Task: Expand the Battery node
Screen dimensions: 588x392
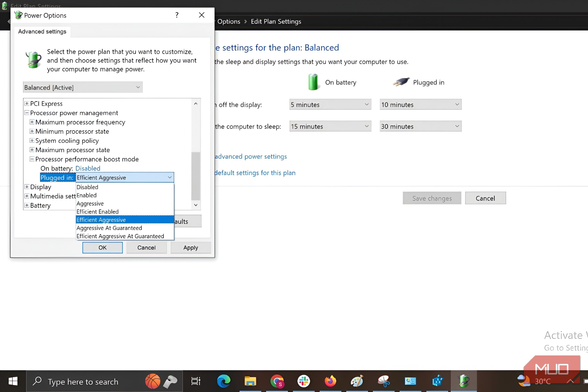Action: pyautogui.click(x=27, y=205)
